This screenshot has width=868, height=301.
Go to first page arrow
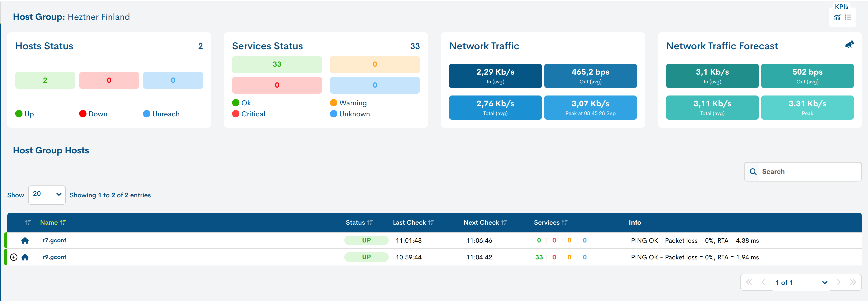click(x=749, y=282)
